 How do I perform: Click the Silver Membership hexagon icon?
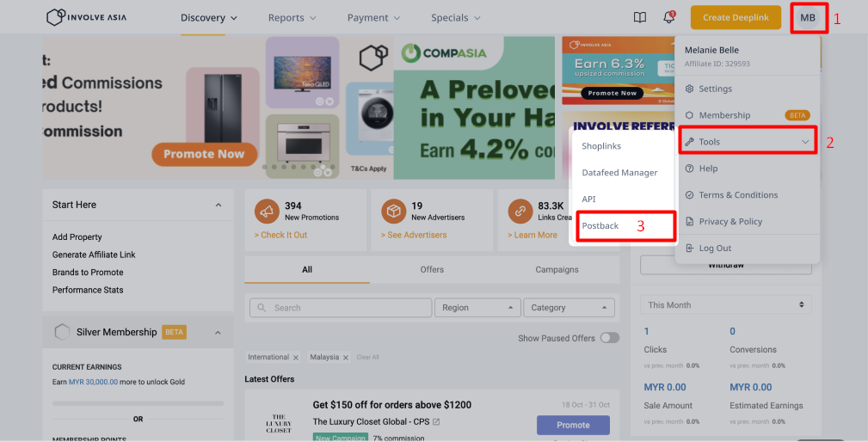point(62,332)
